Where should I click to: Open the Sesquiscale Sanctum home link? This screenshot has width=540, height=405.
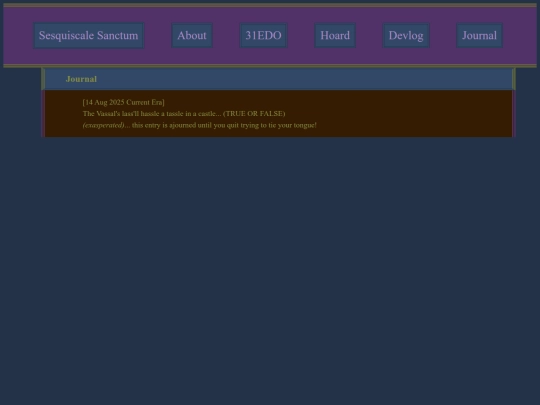pos(89,35)
